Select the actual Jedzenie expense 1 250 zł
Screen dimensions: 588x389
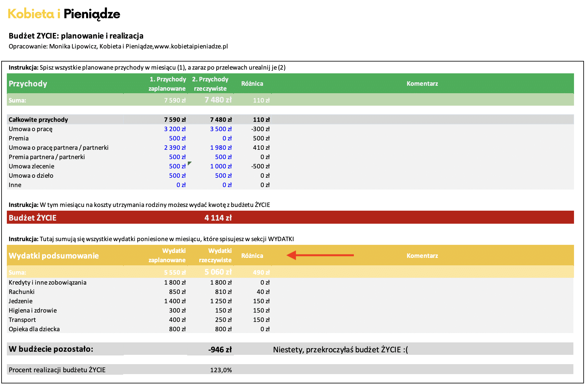pos(221,301)
